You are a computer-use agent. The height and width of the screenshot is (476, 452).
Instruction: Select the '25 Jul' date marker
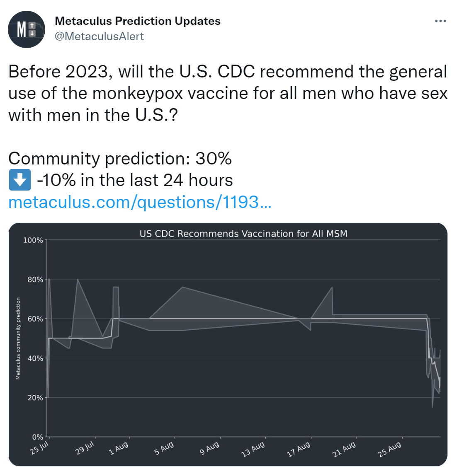click(x=40, y=448)
